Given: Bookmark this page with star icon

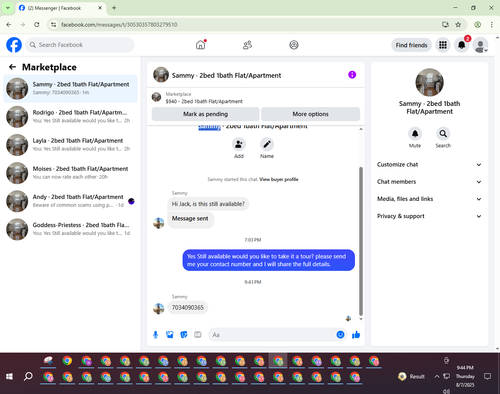Looking at the screenshot, I should coord(458,25).
